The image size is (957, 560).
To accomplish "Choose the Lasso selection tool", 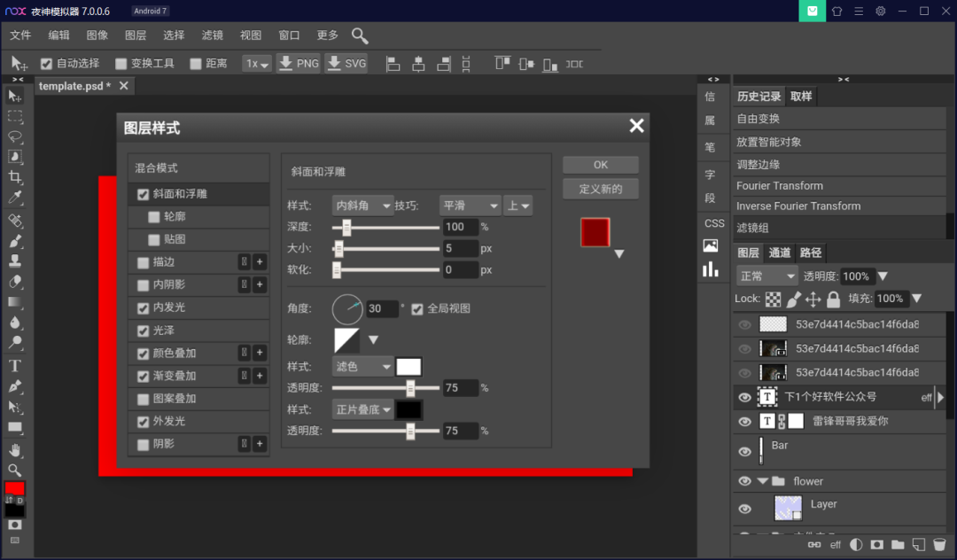I will click(x=15, y=136).
